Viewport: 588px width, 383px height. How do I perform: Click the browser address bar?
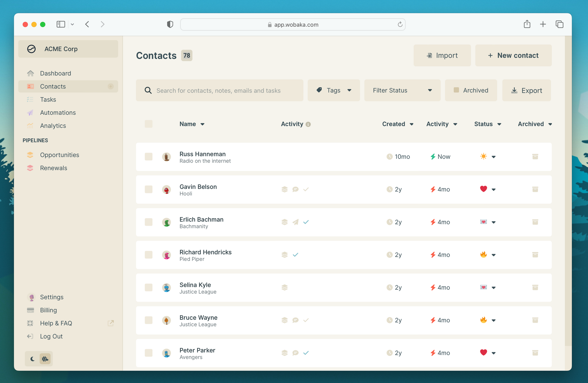pos(293,24)
